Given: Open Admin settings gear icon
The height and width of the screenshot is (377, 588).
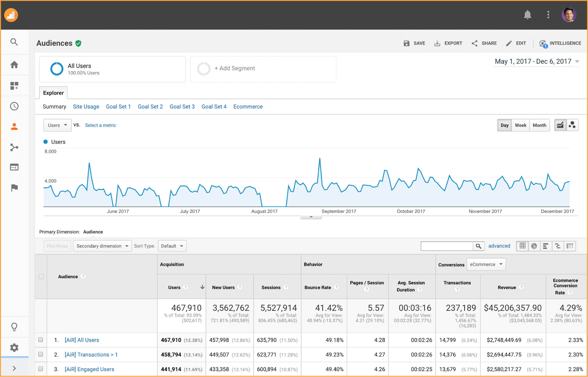Looking at the screenshot, I should coord(14,348).
